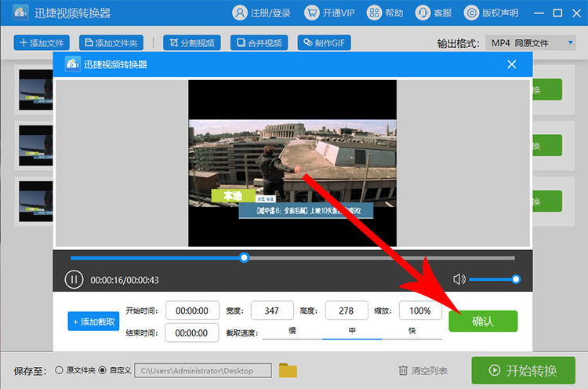Open the 分割视频 split video tool
This screenshot has width=588, height=389.
click(x=191, y=43)
